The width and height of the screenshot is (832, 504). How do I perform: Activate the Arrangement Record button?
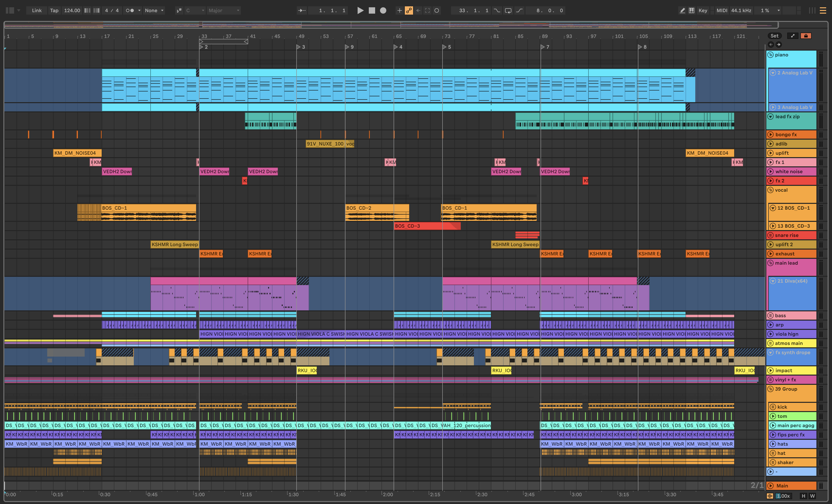coord(383,10)
